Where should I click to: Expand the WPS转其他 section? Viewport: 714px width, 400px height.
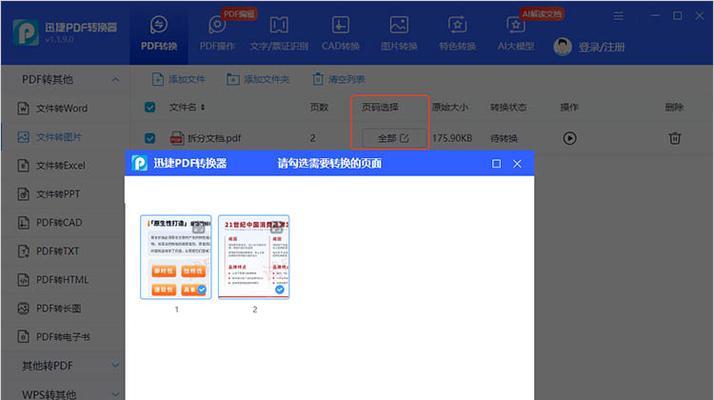[x=116, y=394]
